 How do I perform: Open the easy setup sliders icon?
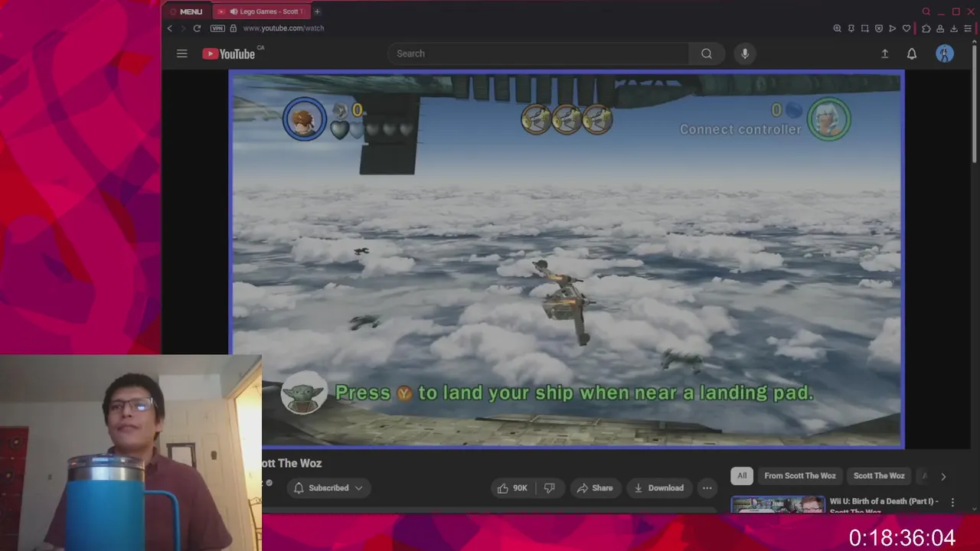968,28
